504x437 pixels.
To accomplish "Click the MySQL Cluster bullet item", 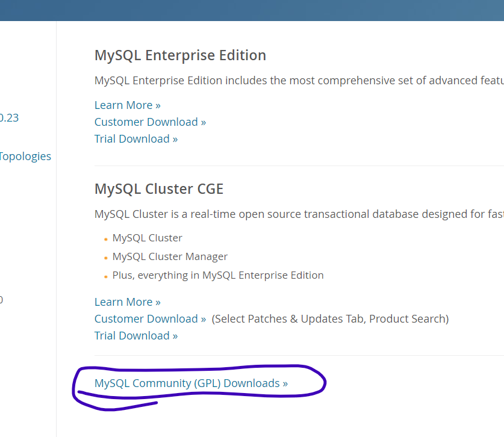I will pyautogui.click(x=147, y=238).
